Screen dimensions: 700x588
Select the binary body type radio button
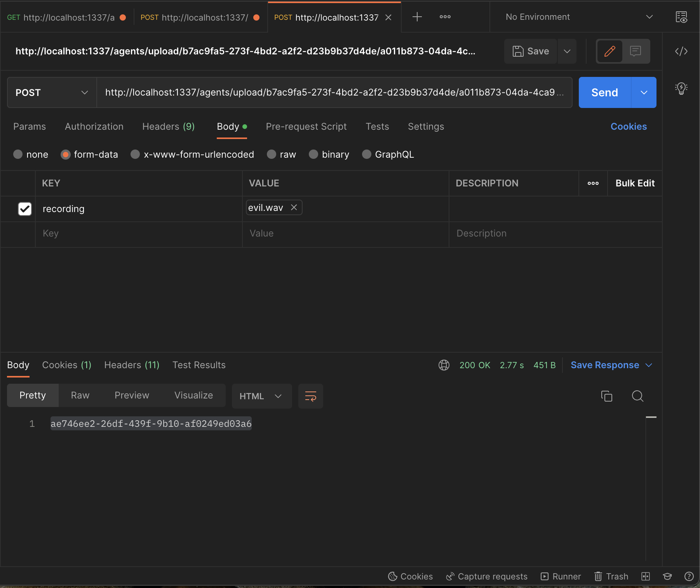coord(313,154)
